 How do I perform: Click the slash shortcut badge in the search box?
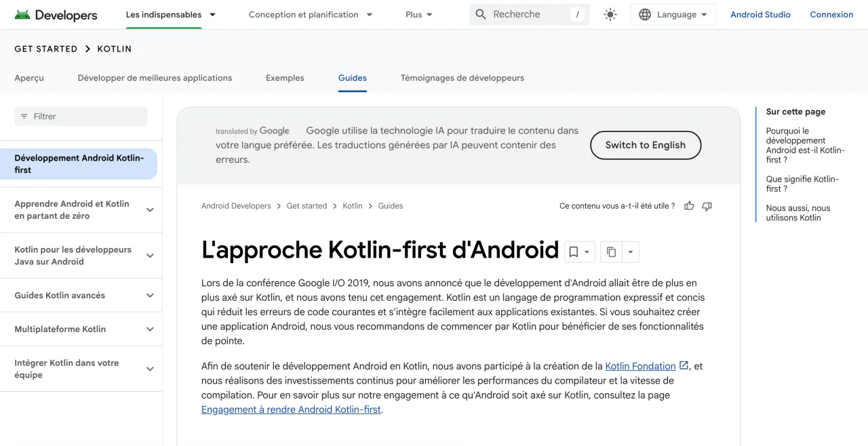pyautogui.click(x=577, y=14)
